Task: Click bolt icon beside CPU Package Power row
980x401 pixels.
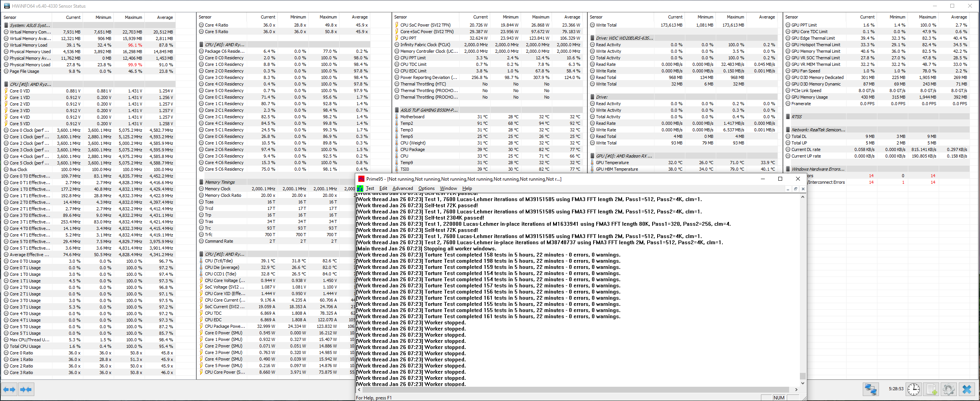Action: [x=201, y=326]
